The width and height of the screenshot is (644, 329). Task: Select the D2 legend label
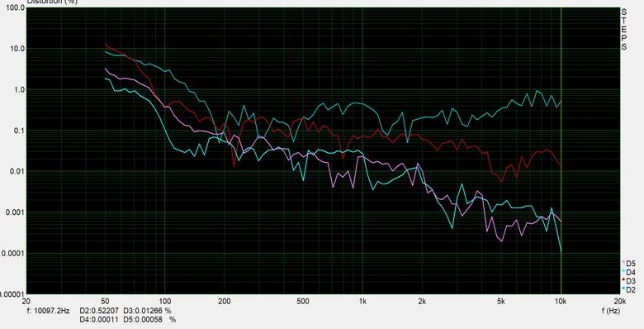pyautogui.click(x=631, y=290)
